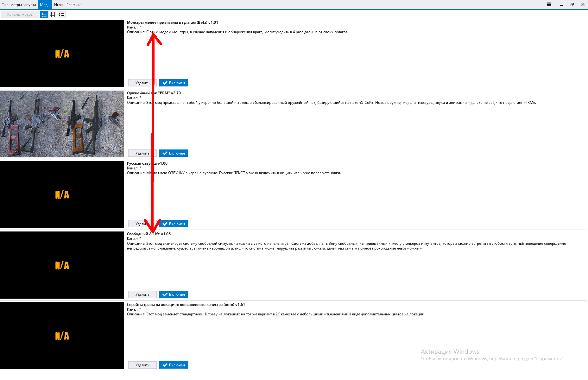Viewport: 588px width, 380px height.
Task: Restore down the launcher window
Action: point(572,4)
